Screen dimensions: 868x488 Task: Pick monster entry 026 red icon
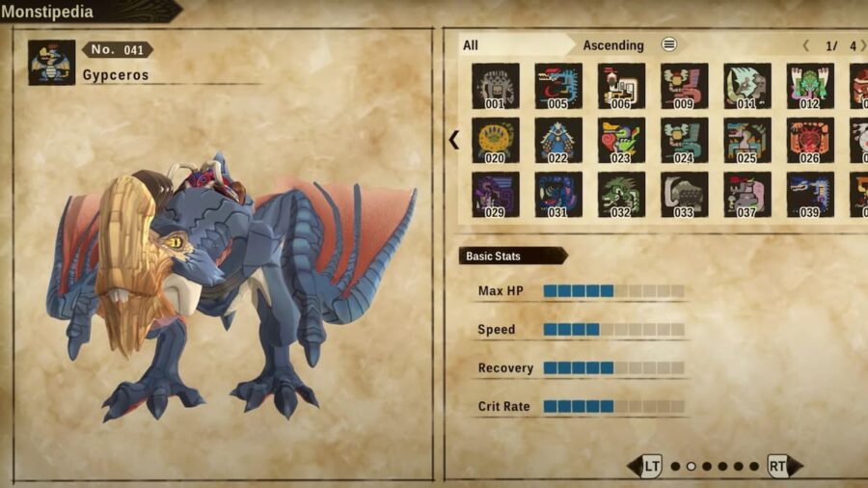[x=810, y=140]
